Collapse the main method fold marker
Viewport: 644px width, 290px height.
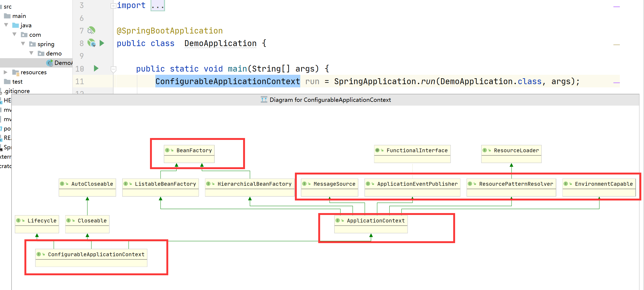coord(114,69)
